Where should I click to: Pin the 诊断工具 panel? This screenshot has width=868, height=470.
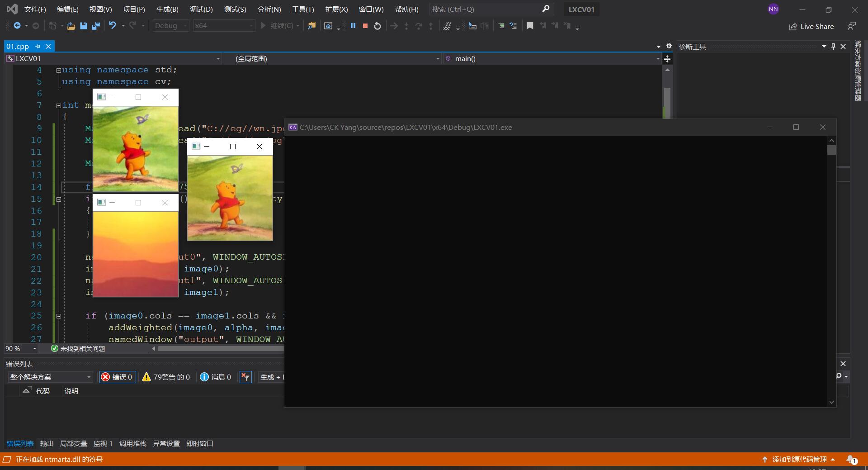tap(833, 46)
